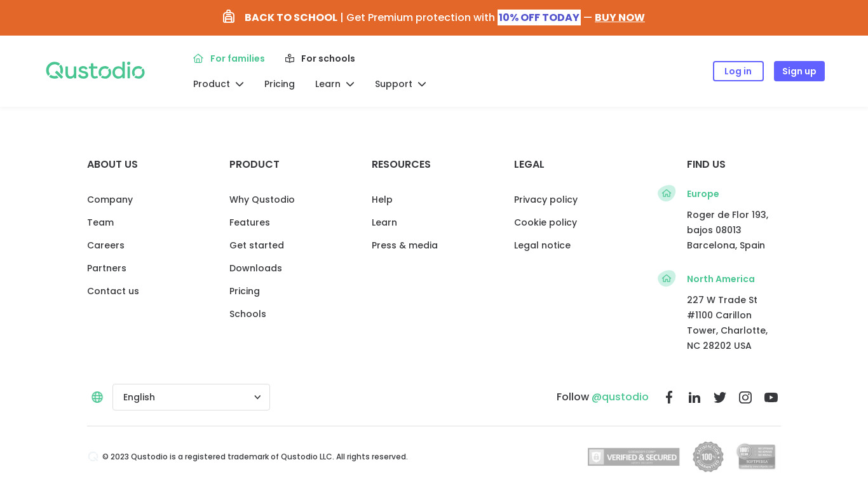Open the Team link
The height and width of the screenshot is (488, 868).
(x=100, y=222)
